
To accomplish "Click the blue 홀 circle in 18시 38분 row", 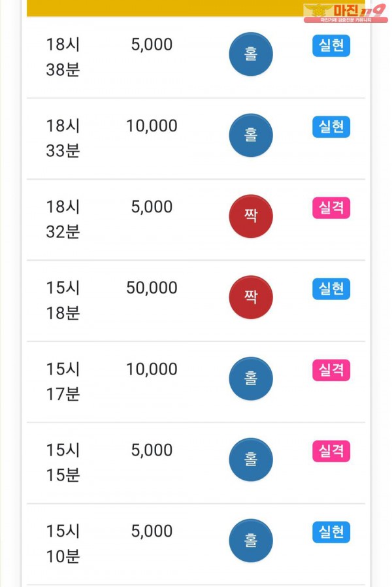I will 251,54.
